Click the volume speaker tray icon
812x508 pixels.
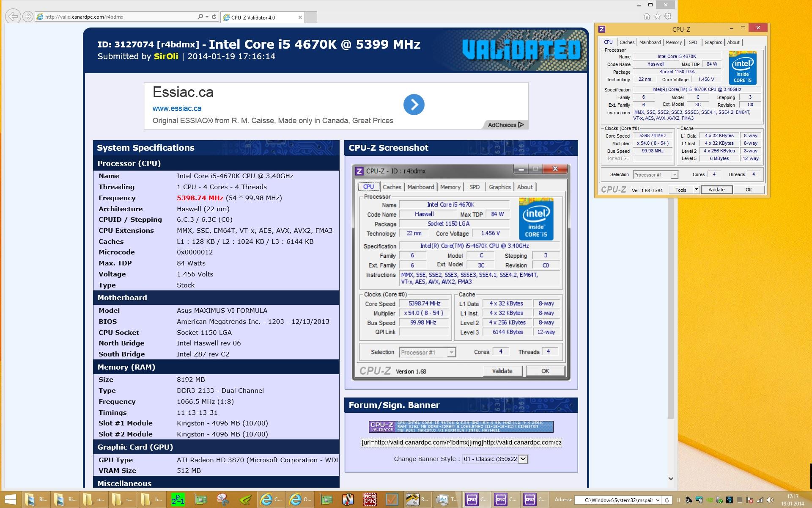(769, 500)
